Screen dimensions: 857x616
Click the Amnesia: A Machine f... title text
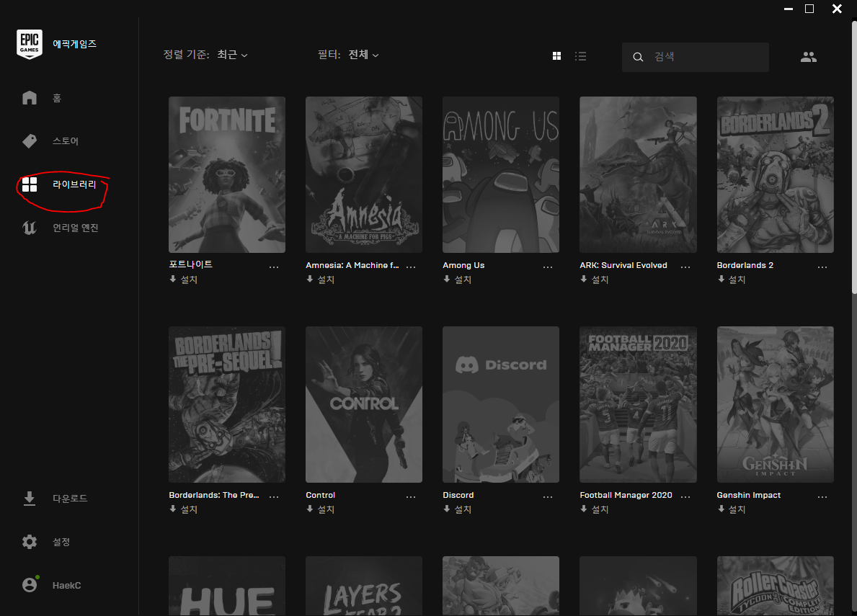(x=352, y=265)
